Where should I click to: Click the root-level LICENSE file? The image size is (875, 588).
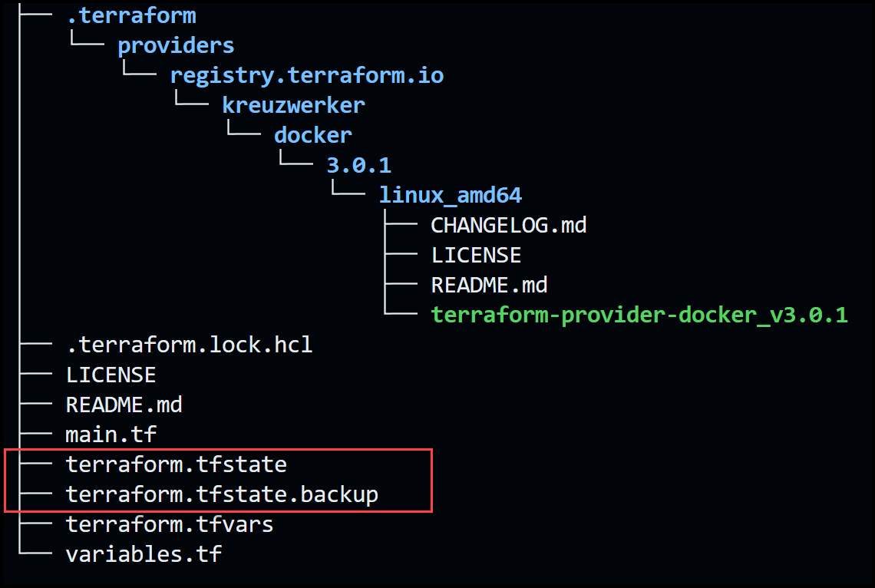coord(111,375)
